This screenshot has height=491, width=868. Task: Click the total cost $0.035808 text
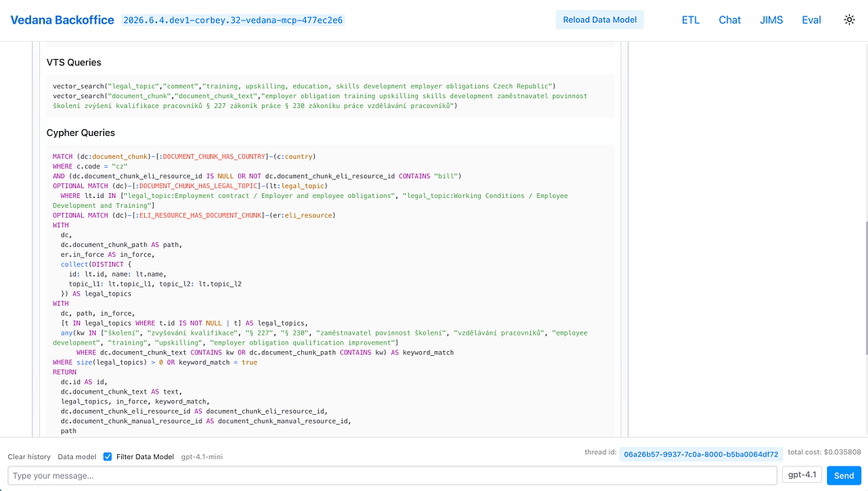(x=825, y=453)
